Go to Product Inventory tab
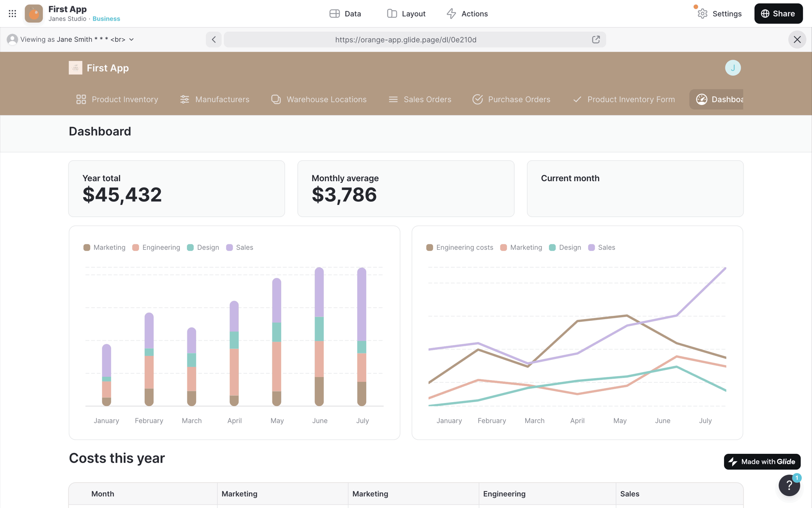Image resolution: width=812 pixels, height=508 pixels. 117,99
